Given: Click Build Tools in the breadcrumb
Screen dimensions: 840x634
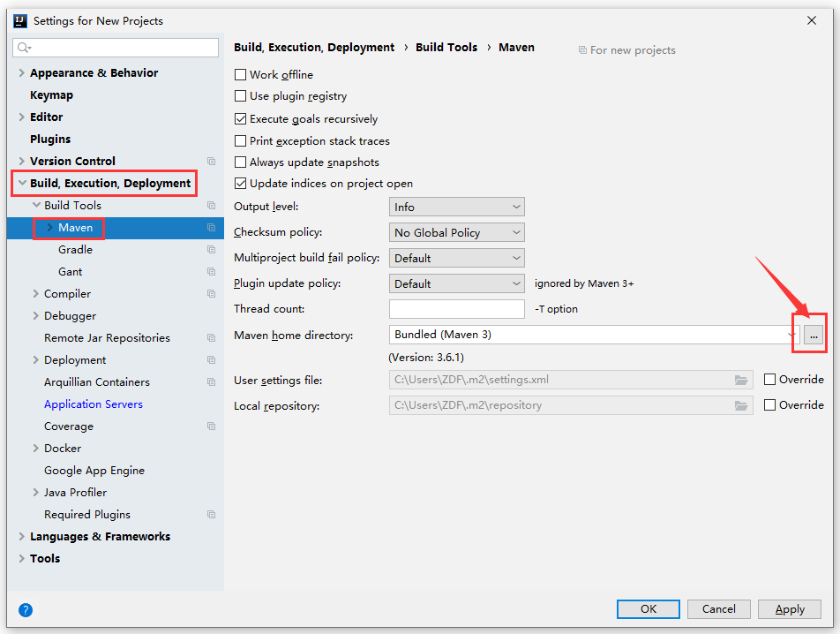Looking at the screenshot, I should (446, 48).
